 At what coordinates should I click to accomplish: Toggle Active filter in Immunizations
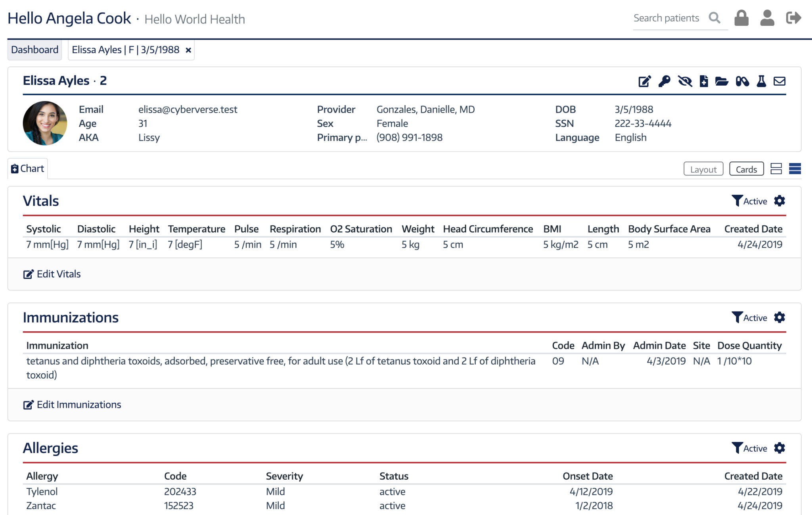coord(749,318)
